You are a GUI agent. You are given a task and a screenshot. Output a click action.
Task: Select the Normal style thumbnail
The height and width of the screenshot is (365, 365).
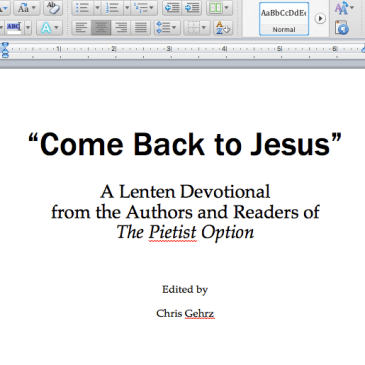coord(284,19)
